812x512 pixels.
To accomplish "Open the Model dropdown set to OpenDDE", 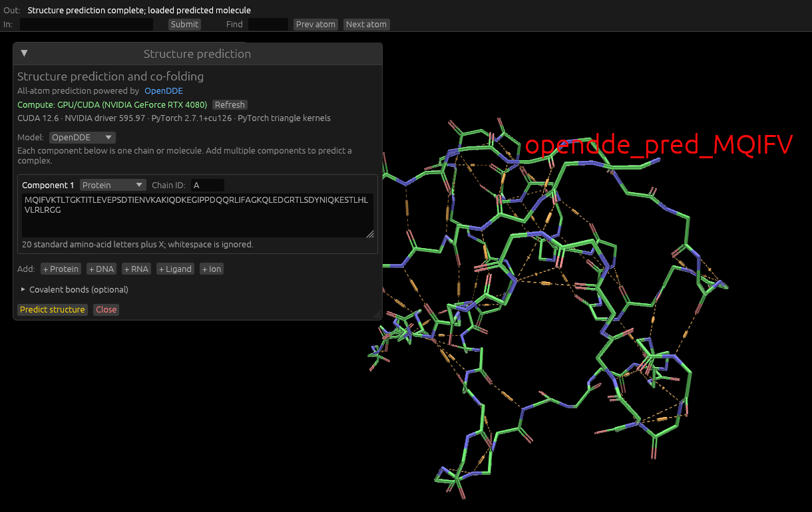I will 83,138.
